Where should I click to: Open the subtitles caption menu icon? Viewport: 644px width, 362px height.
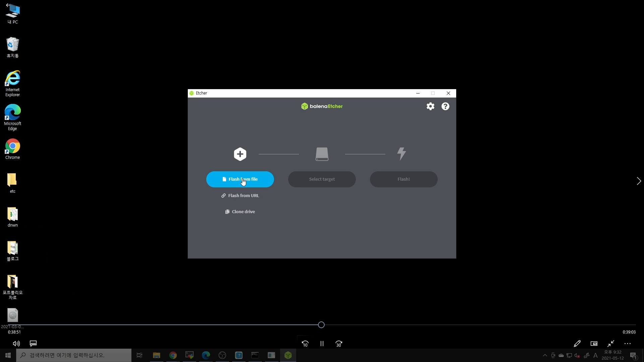pyautogui.click(x=33, y=344)
